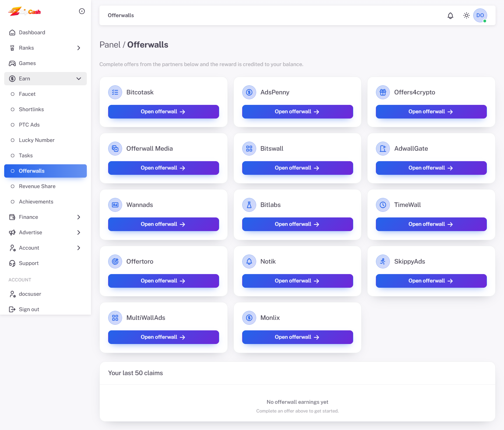Go to Dashboard in the sidebar
Screen dimensions: 504x430
[45, 33]
